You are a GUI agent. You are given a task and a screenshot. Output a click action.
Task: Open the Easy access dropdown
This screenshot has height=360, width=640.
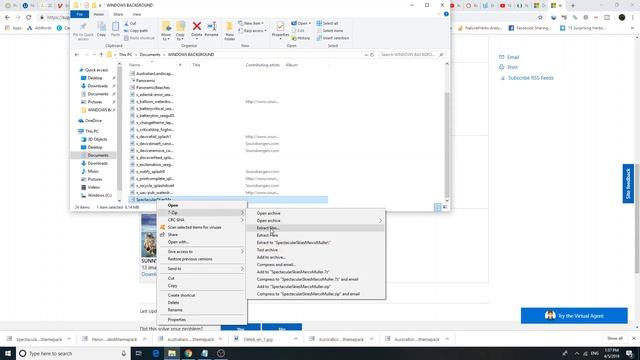252,31
